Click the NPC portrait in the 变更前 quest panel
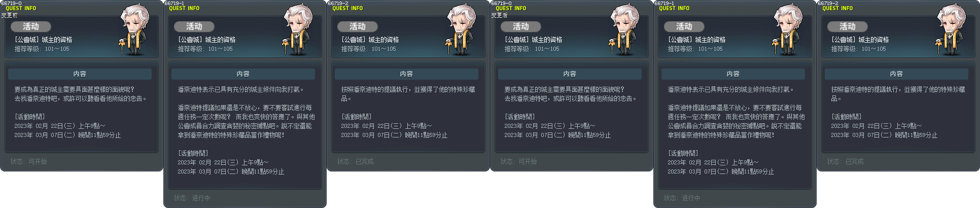The height and width of the screenshot is (208, 980). coord(134,30)
